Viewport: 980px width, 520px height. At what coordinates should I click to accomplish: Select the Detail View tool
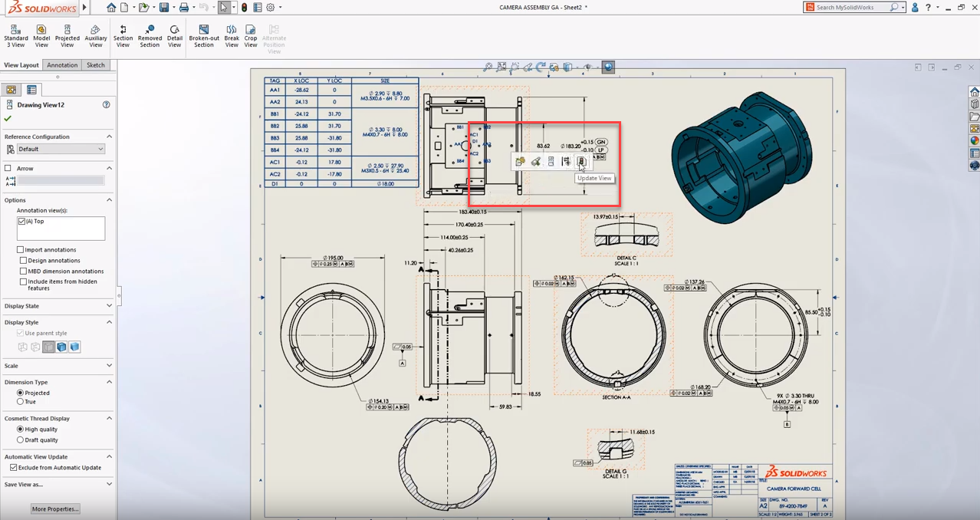point(175,36)
